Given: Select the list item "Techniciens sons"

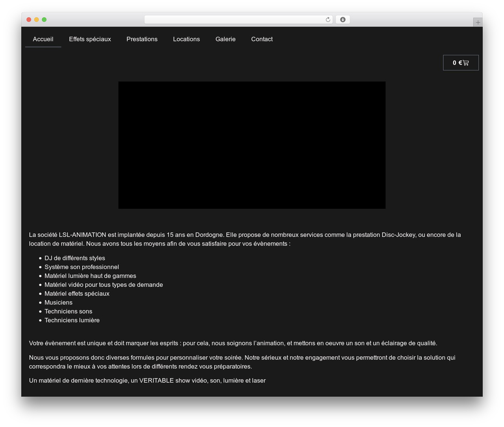Looking at the screenshot, I should [x=68, y=311].
